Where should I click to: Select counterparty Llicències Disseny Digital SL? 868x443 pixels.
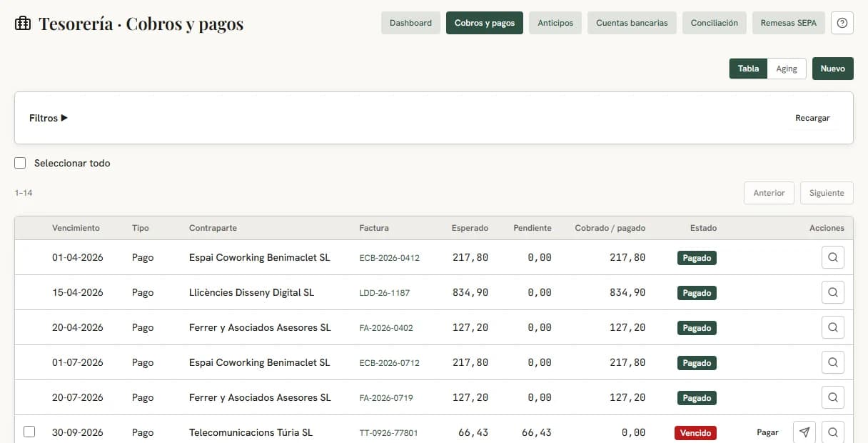pyautogui.click(x=251, y=292)
